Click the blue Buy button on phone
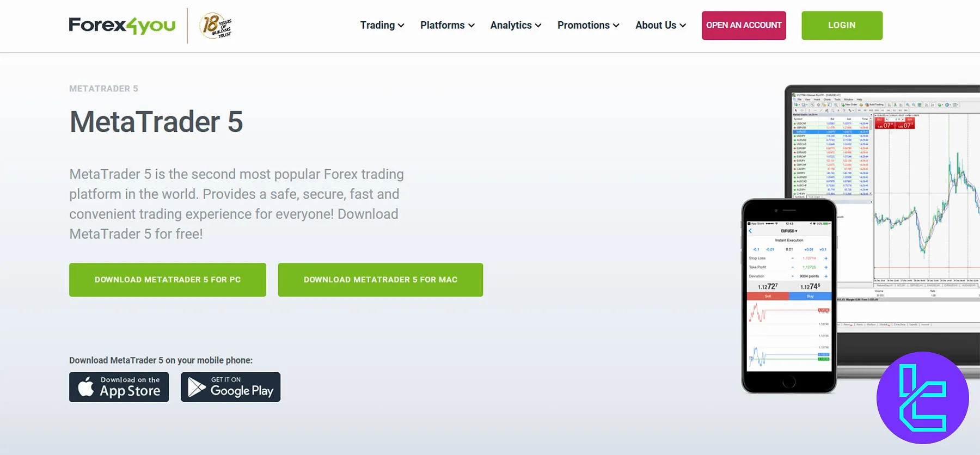 click(x=810, y=296)
